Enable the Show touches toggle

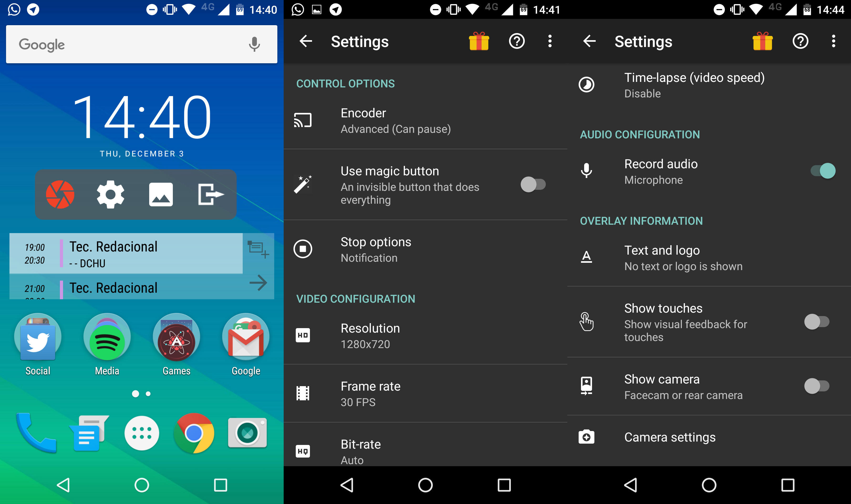pyautogui.click(x=817, y=322)
